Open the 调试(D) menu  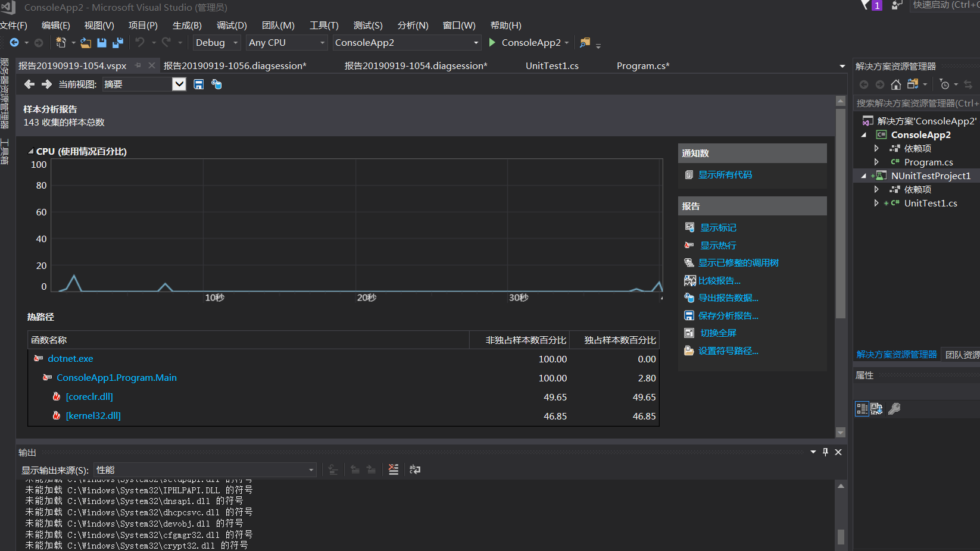[232, 26]
